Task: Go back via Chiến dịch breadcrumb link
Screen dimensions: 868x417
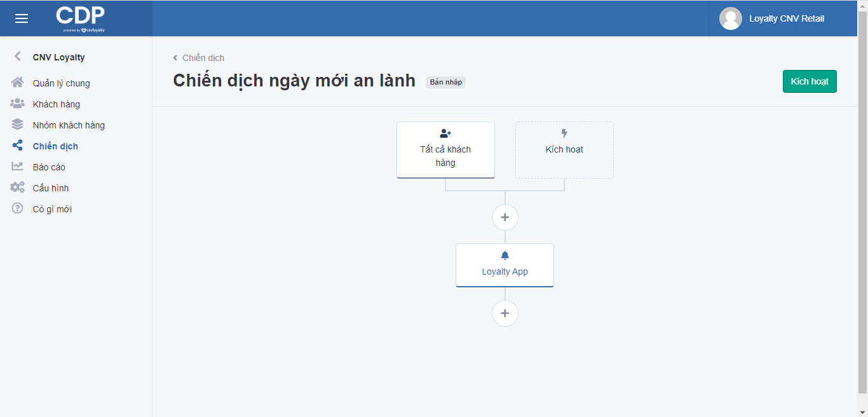Action: coord(203,58)
